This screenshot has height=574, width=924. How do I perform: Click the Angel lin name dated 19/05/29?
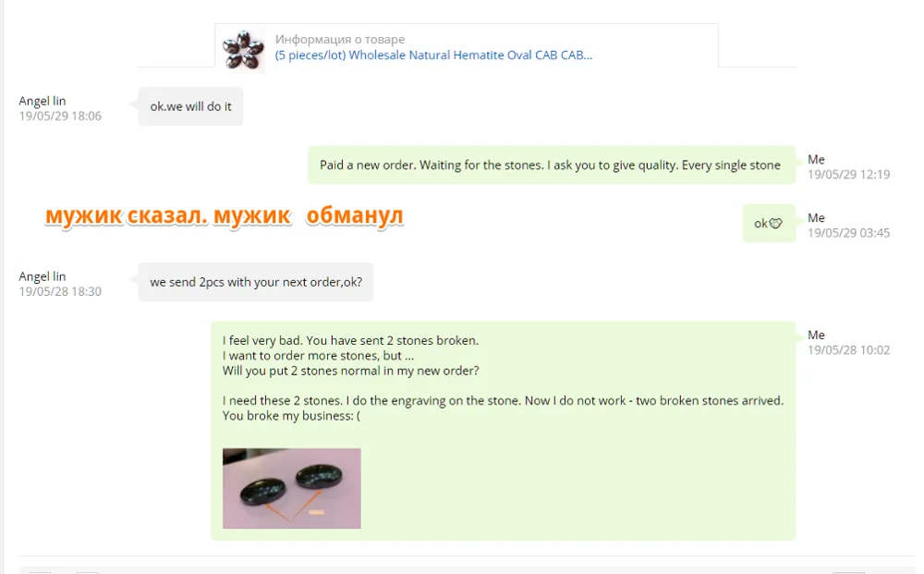pos(43,101)
